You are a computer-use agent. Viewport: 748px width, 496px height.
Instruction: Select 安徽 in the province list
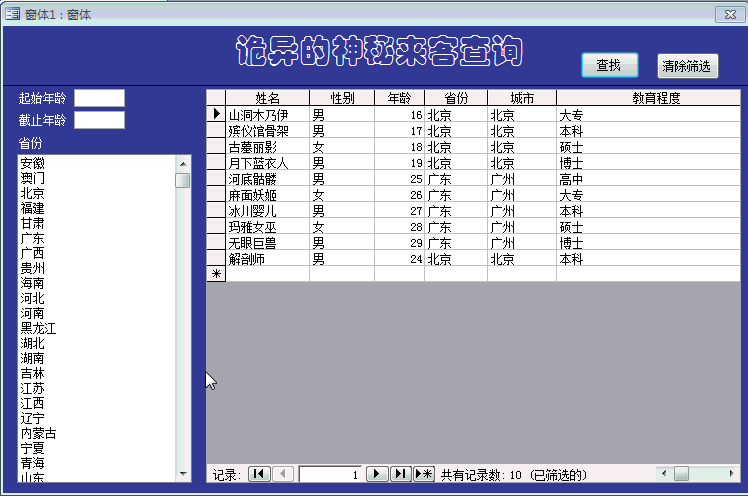(x=96, y=164)
